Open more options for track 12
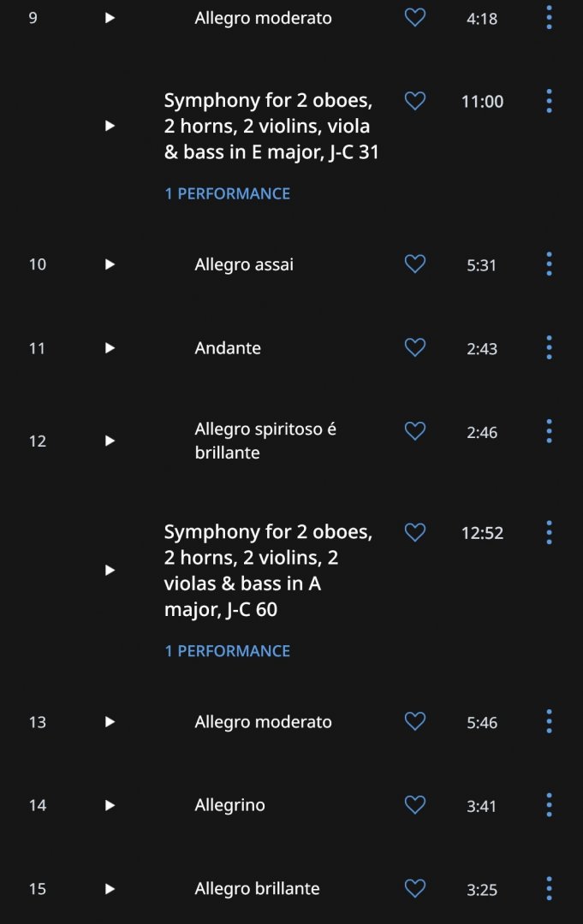Viewport: 583px width, 924px height. click(549, 431)
